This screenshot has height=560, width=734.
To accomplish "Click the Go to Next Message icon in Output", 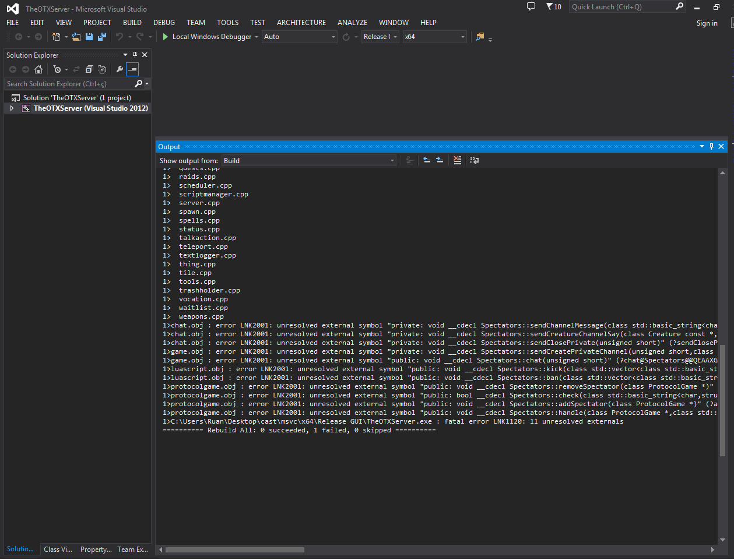I will 440,160.
